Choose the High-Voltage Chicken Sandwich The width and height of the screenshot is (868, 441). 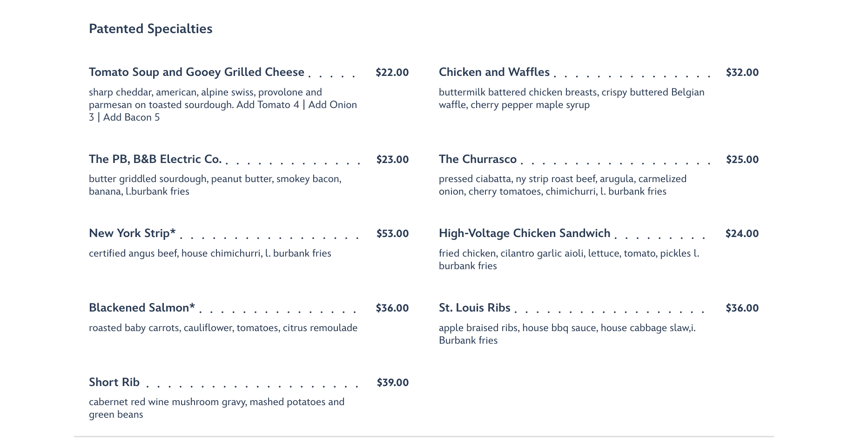click(x=525, y=233)
